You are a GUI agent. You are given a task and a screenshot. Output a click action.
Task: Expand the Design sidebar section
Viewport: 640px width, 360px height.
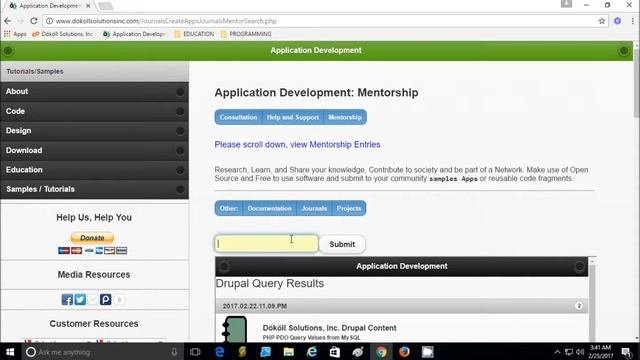[x=94, y=131]
